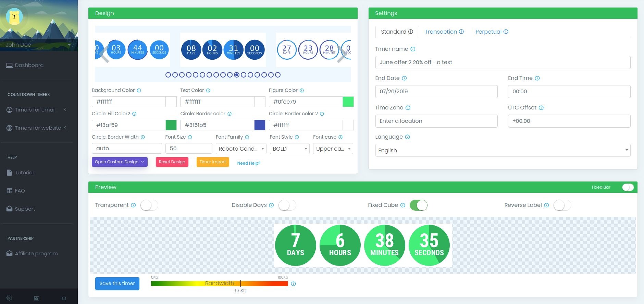
Task: Click info icon next to Font Family
Action: pos(247,137)
